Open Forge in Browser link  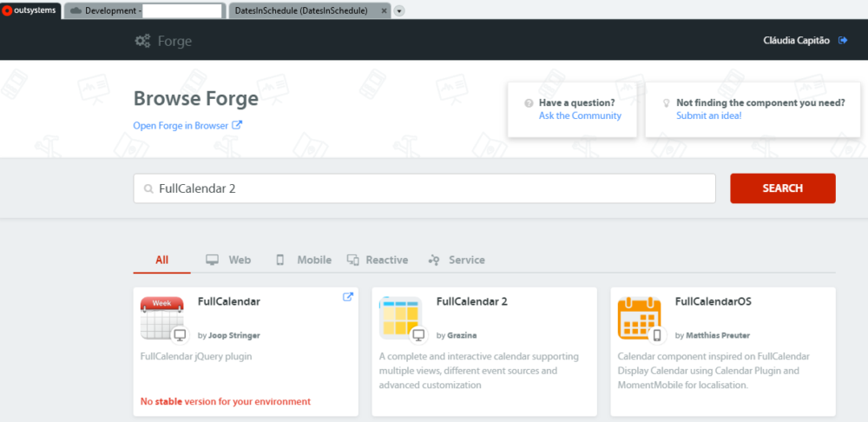pos(181,126)
